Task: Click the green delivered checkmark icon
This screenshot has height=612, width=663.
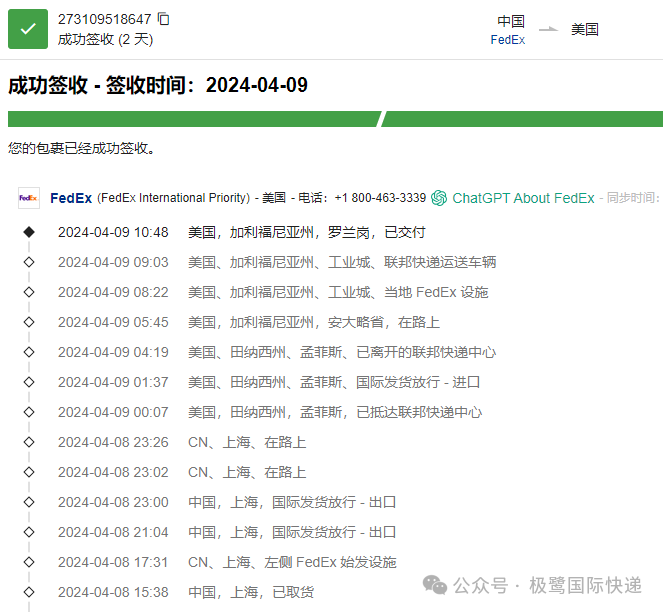Action: point(28,29)
